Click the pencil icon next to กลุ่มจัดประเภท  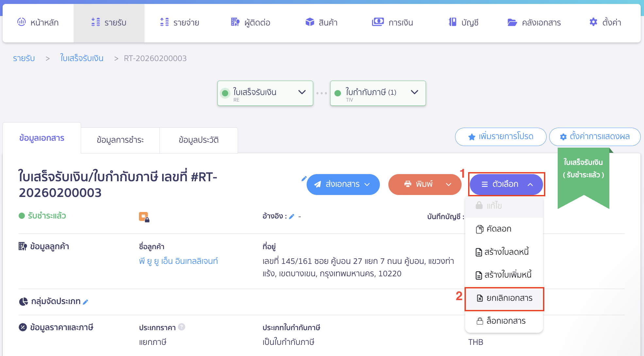(86, 302)
